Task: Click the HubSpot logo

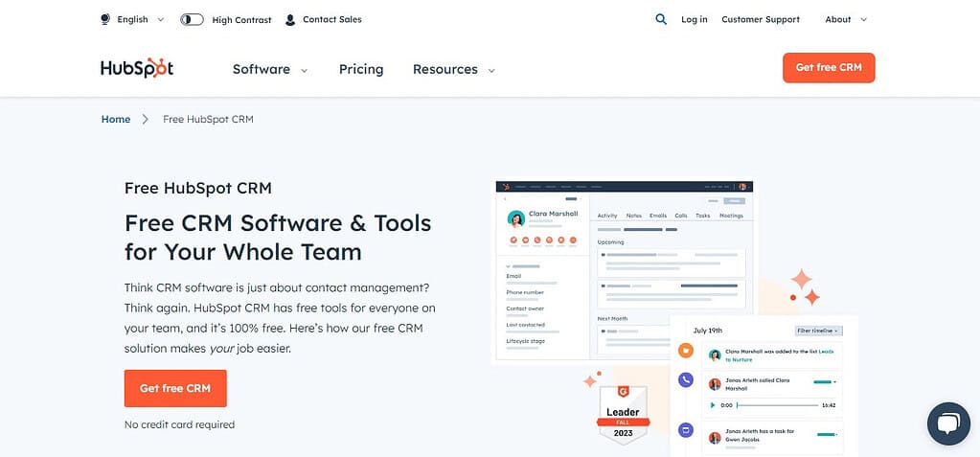Action: coord(137,68)
